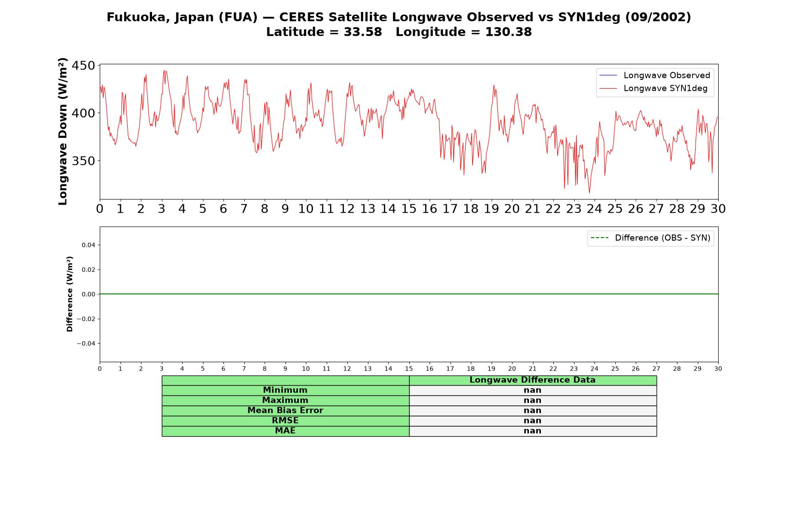Click the Difference (W/m²) y-axis label
Viewport: 798px width, 532px height.
click(70, 294)
